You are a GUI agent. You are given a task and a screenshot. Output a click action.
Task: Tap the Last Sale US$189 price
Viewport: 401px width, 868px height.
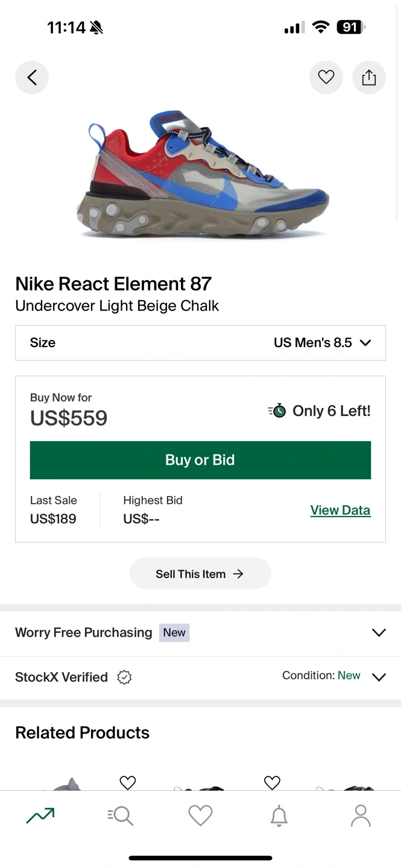53,519
